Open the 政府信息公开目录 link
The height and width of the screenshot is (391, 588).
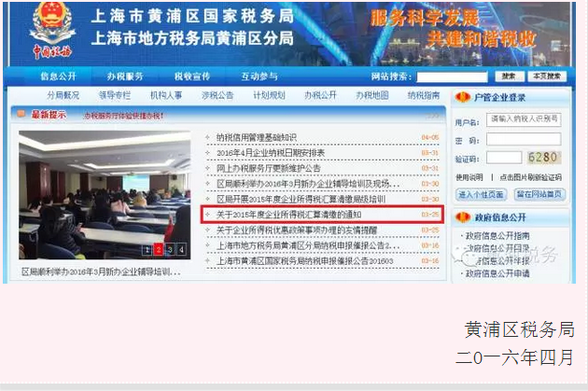pyautogui.click(x=497, y=248)
